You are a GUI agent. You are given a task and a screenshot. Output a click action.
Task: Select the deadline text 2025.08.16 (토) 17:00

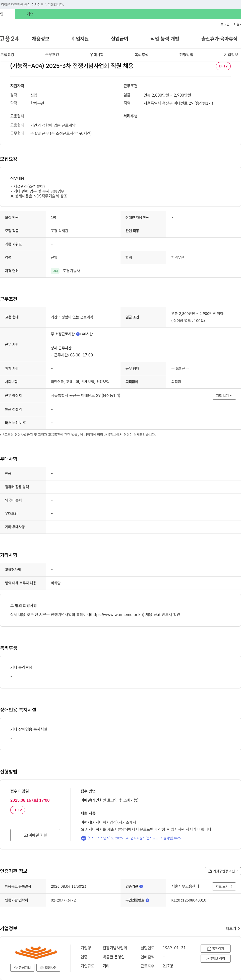30,800
